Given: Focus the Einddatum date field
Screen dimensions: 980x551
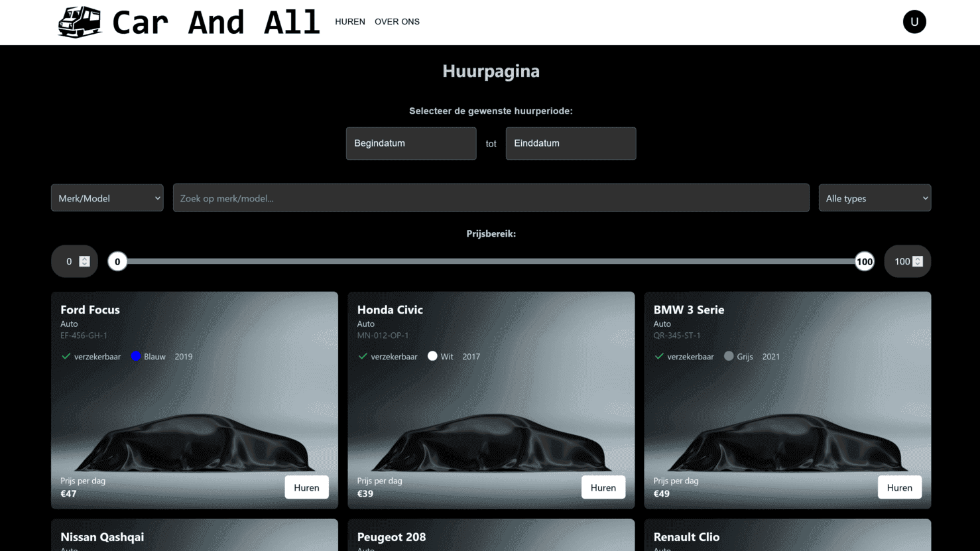Looking at the screenshot, I should [x=571, y=143].
